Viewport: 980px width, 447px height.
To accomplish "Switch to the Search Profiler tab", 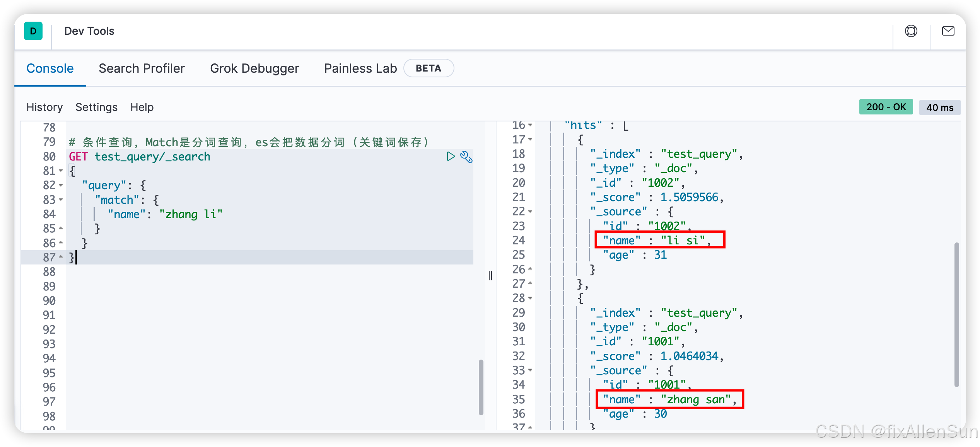I will (x=142, y=68).
